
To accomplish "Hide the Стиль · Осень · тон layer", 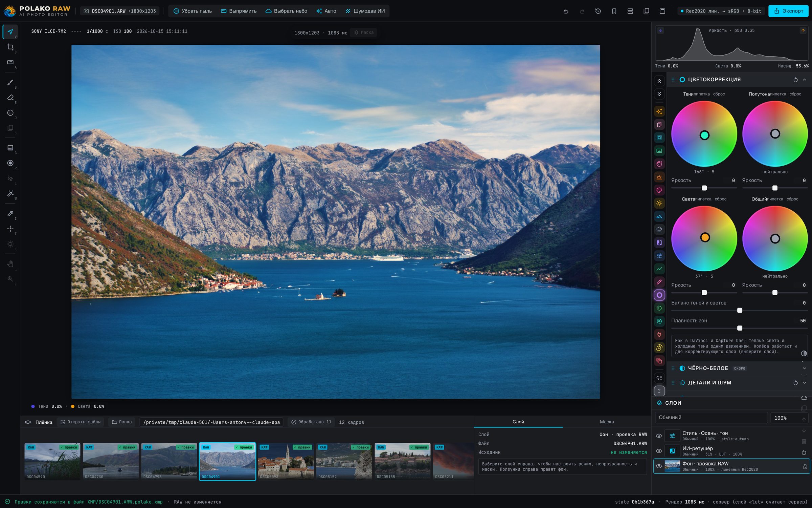I will click(x=659, y=436).
